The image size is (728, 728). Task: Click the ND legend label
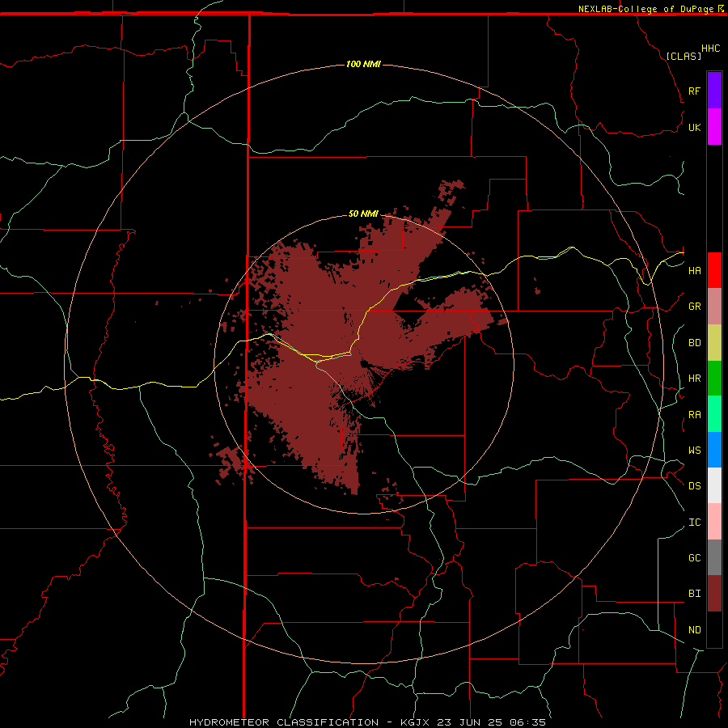click(x=694, y=630)
